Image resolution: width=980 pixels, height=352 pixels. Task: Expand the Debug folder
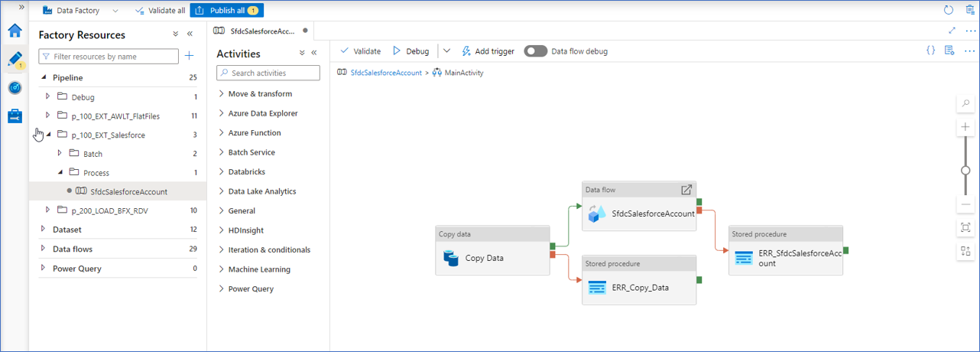[48, 97]
